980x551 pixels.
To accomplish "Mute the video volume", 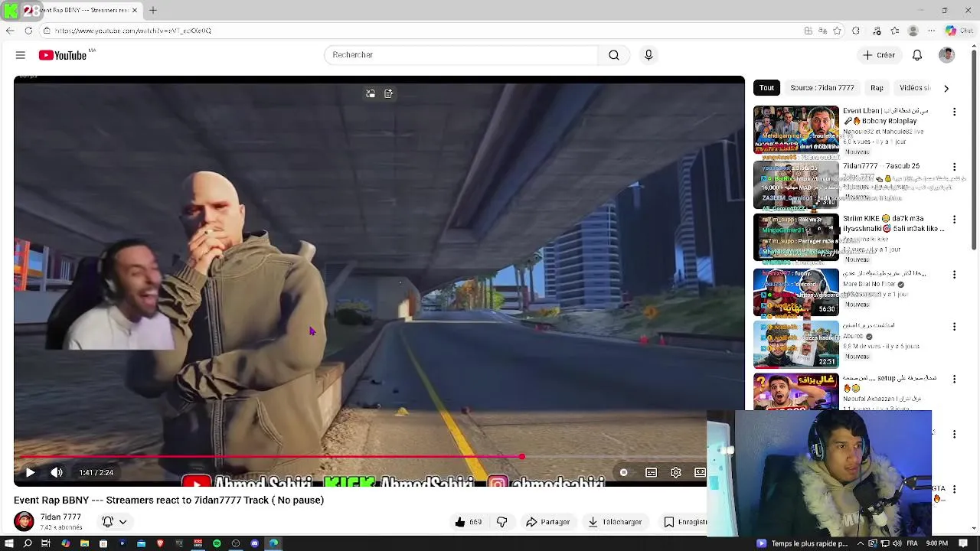I will coord(57,473).
